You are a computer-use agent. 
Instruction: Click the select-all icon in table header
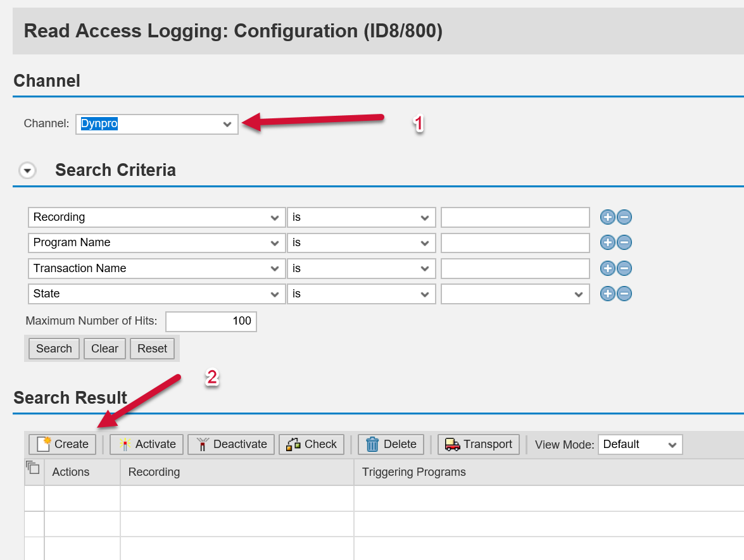tap(33, 468)
